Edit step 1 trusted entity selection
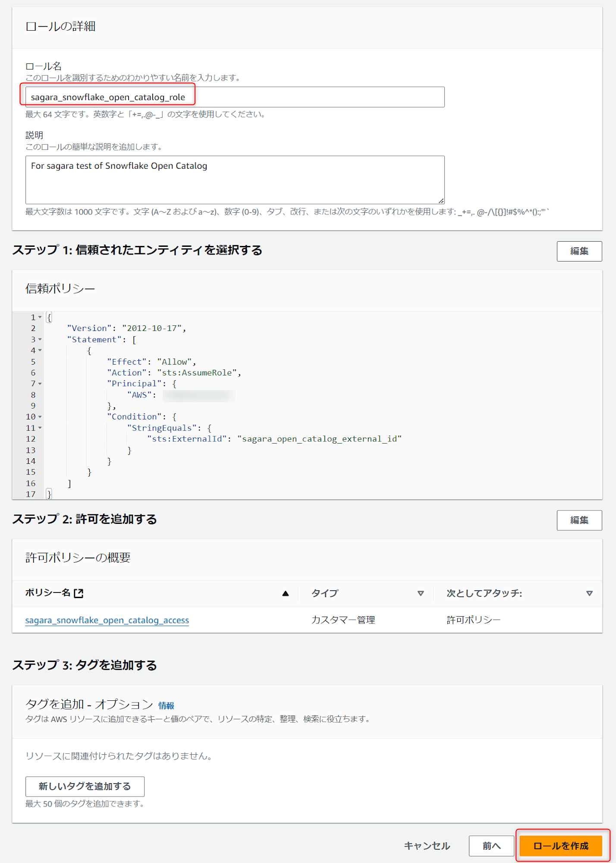 [579, 251]
